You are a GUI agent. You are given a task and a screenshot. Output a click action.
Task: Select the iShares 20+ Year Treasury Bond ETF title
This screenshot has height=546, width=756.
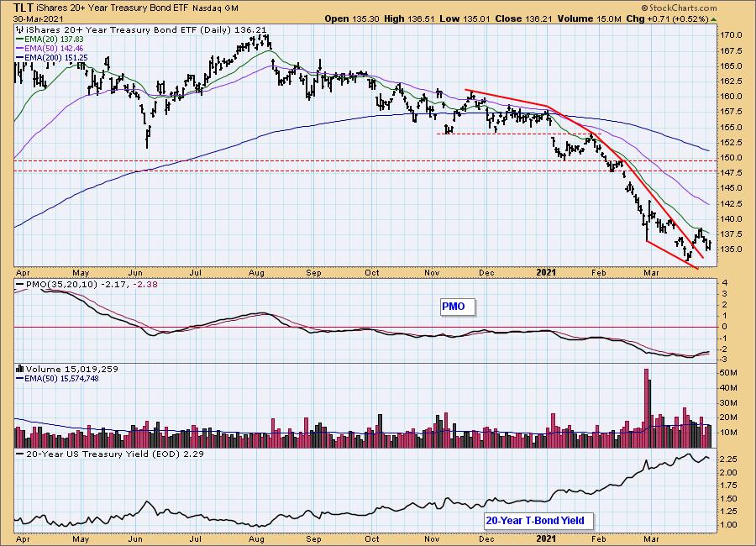pyautogui.click(x=113, y=8)
